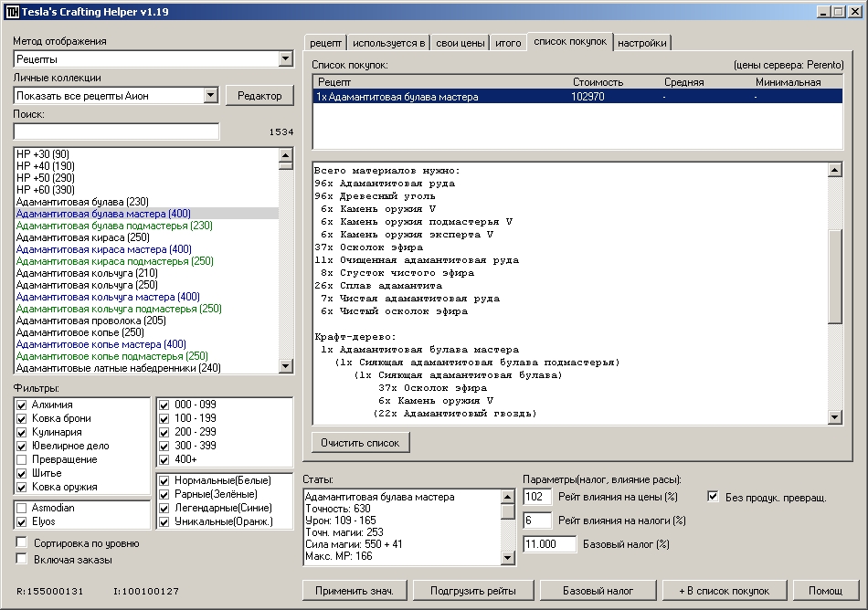The image size is (868, 610).
Task: Toggle the Ювелирное дело checkbox
Action: (x=22, y=447)
